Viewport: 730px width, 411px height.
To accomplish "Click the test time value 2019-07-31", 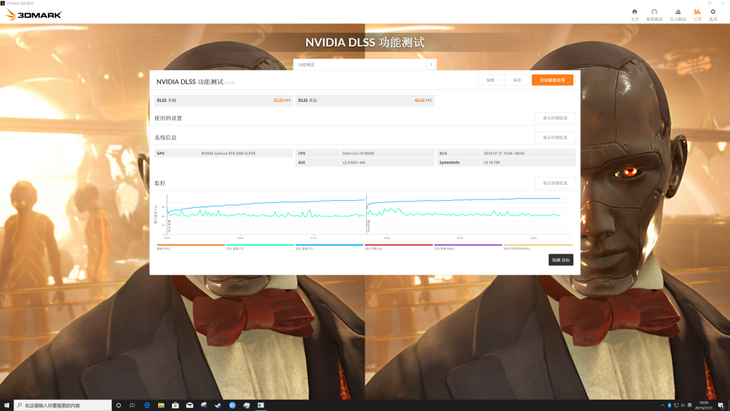I will [504, 153].
